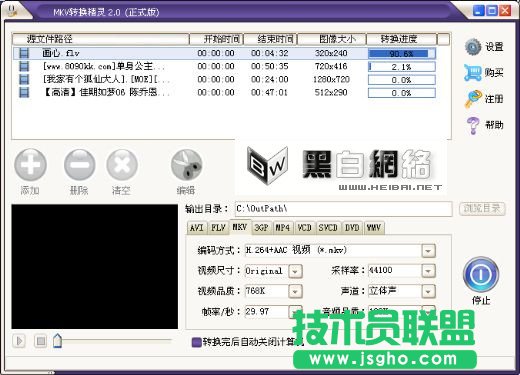Switch to the WMV format tab
This screenshot has width=520, height=375.
coord(374,228)
